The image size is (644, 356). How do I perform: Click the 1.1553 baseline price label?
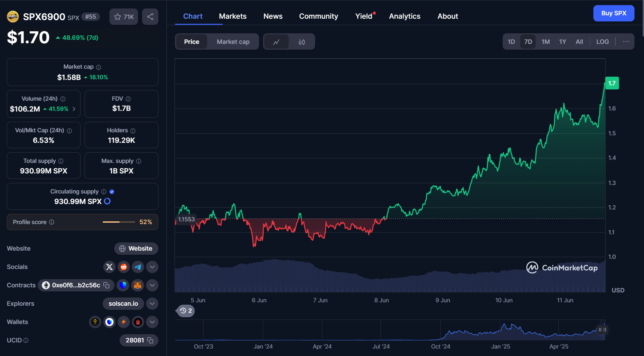click(186, 219)
